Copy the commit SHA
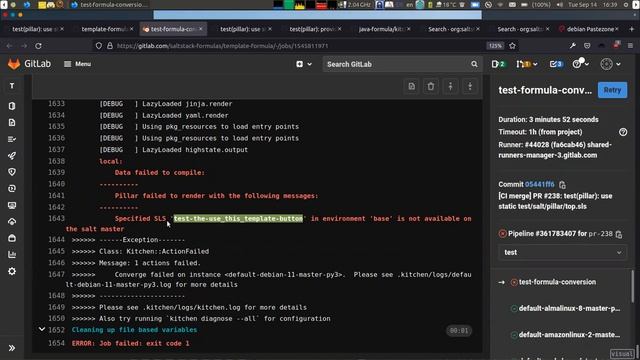 click(x=562, y=184)
